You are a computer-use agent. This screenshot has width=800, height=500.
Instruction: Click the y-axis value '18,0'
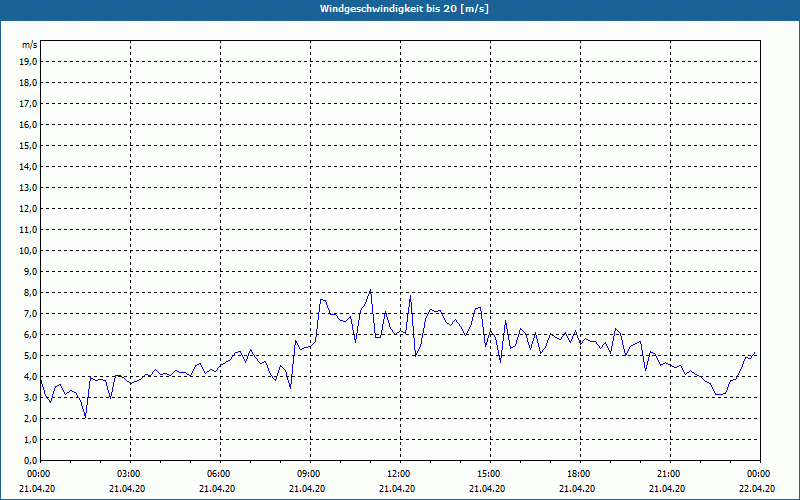point(29,83)
